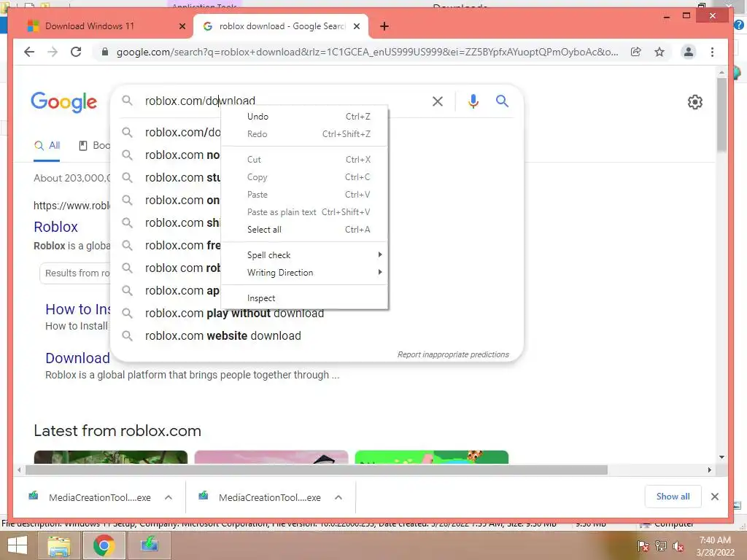The image size is (747, 560).
Task: Open the Chrome profile avatar icon
Action: tap(689, 52)
